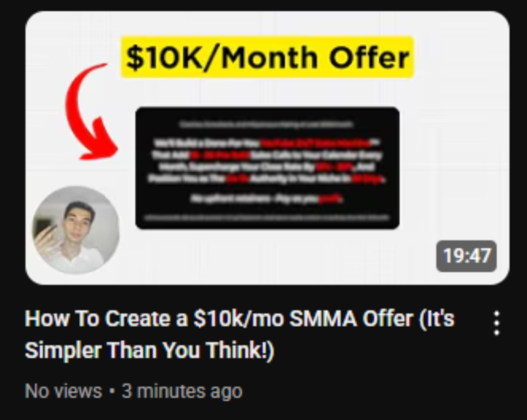Click the "Simpler Than You Think!)" title line
The width and height of the screenshot is (527, 420).
(x=149, y=350)
